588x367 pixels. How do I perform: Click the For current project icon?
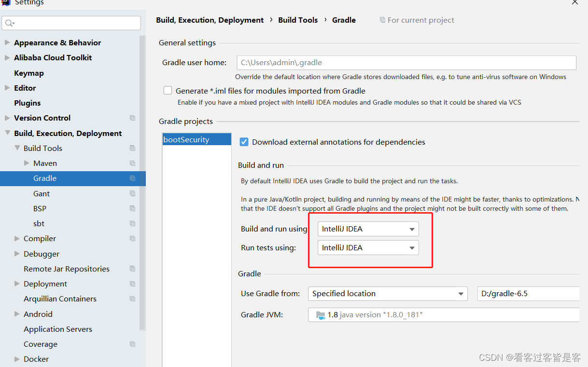(x=382, y=20)
